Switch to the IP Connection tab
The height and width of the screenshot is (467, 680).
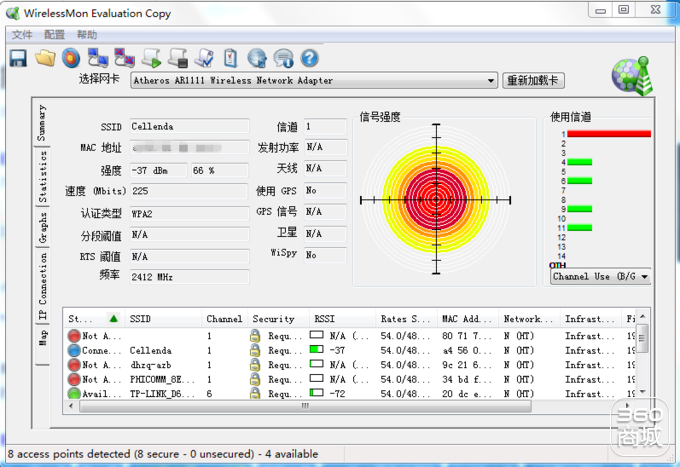click(x=42, y=286)
